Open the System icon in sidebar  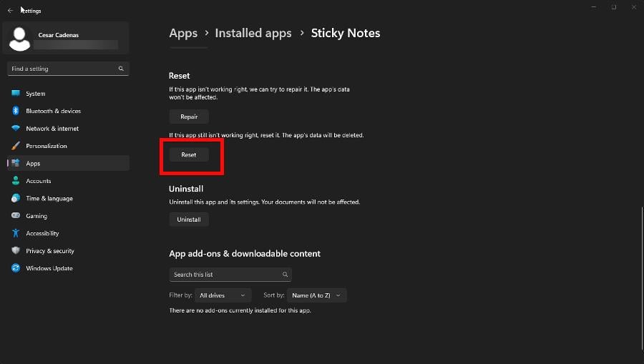coord(16,93)
